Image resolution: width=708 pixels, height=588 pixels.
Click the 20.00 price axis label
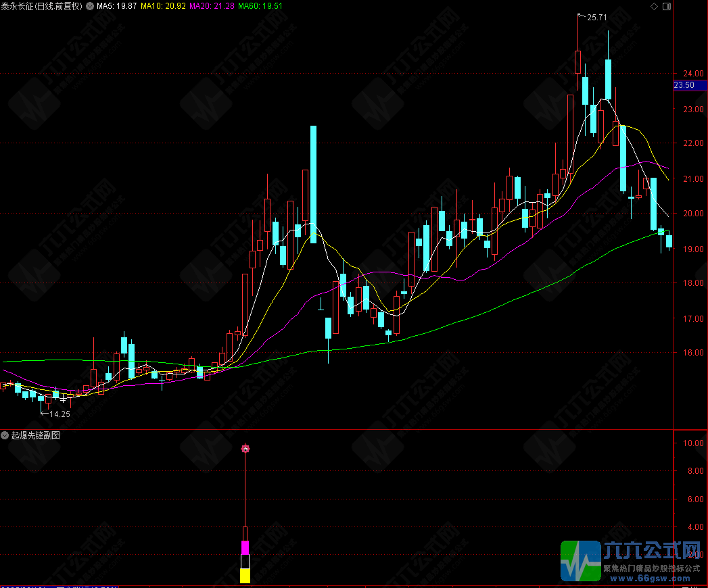tap(693, 214)
